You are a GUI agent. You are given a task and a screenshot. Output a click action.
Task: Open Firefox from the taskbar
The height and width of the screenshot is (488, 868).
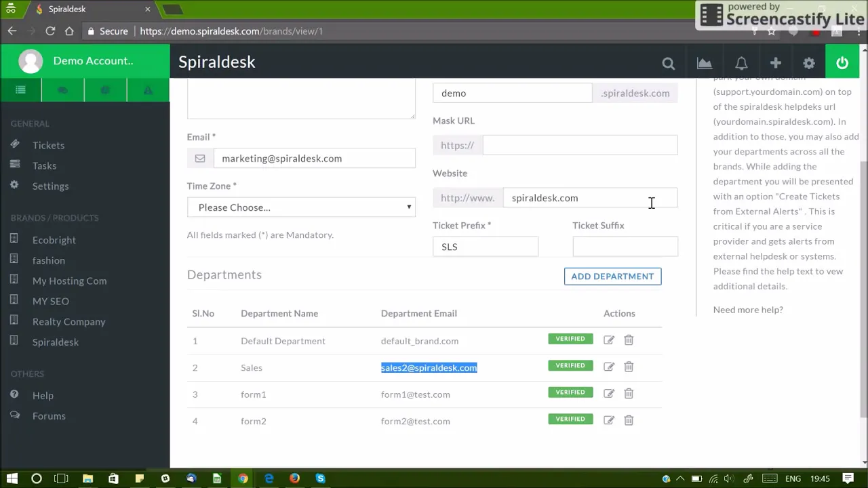point(294,479)
